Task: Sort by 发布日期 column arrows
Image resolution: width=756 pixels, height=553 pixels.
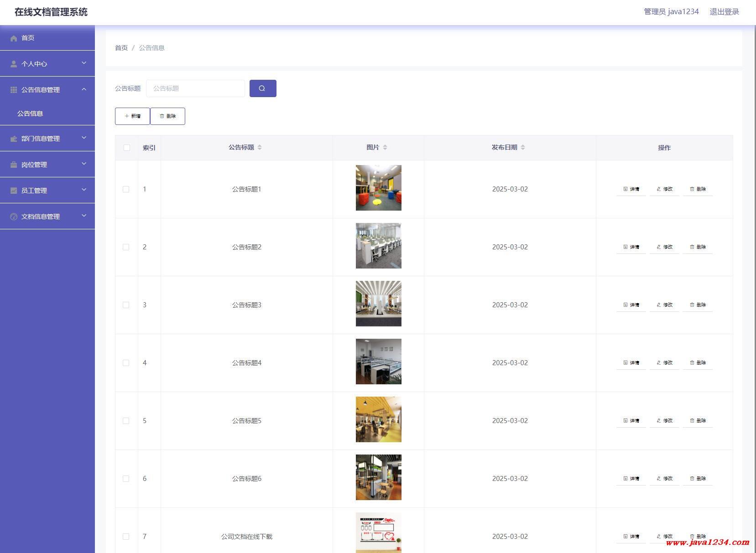Action: [523, 147]
